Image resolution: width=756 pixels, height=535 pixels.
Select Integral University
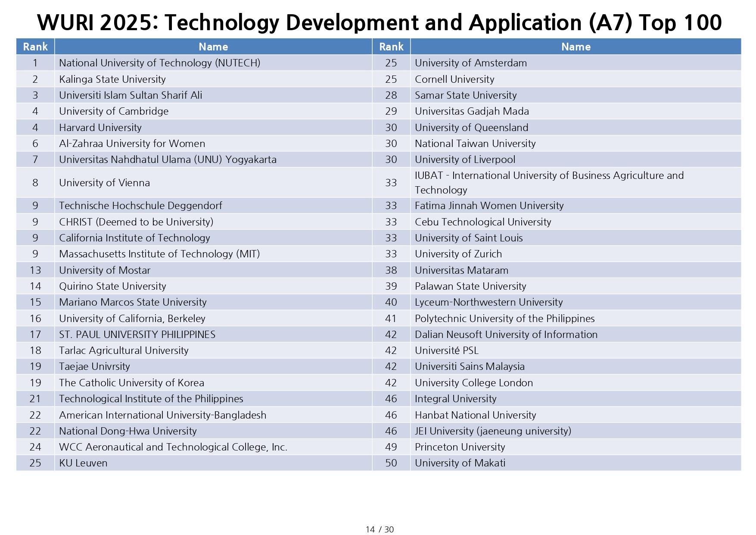click(456, 399)
